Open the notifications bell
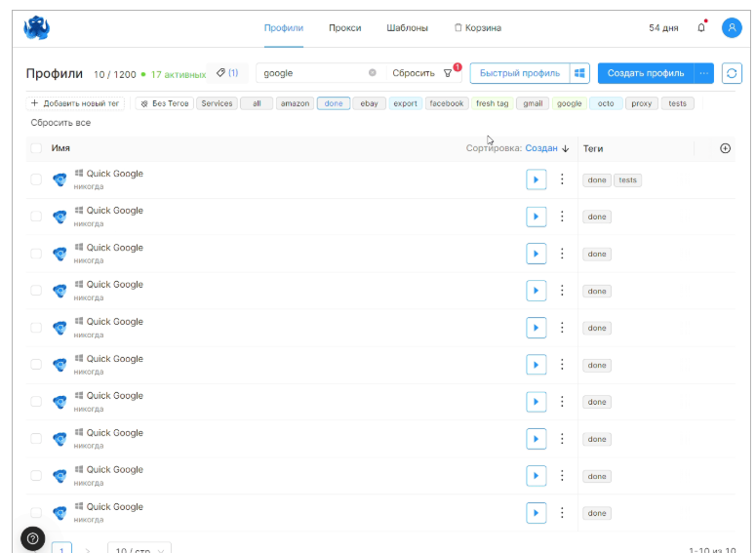Image resolution: width=756 pixels, height=553 pixels. [701, 27]
